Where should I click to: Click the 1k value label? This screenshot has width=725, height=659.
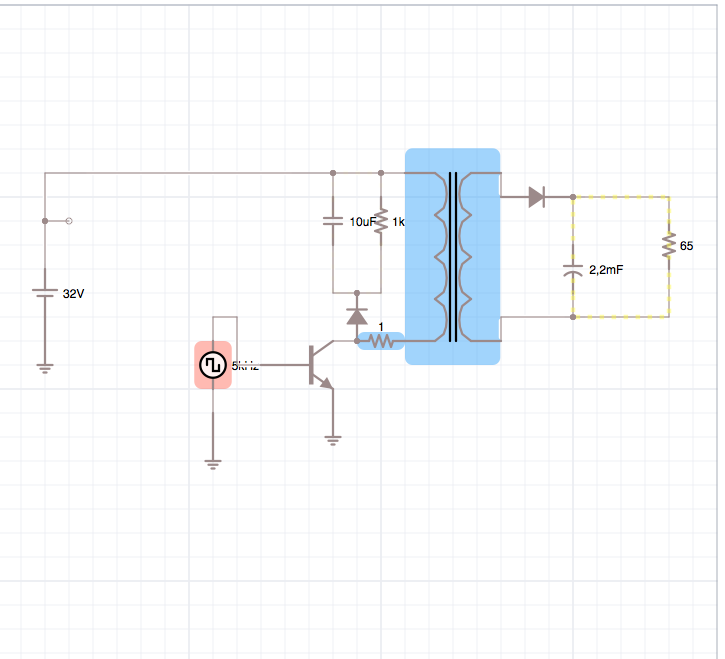[x=398, y=222]
